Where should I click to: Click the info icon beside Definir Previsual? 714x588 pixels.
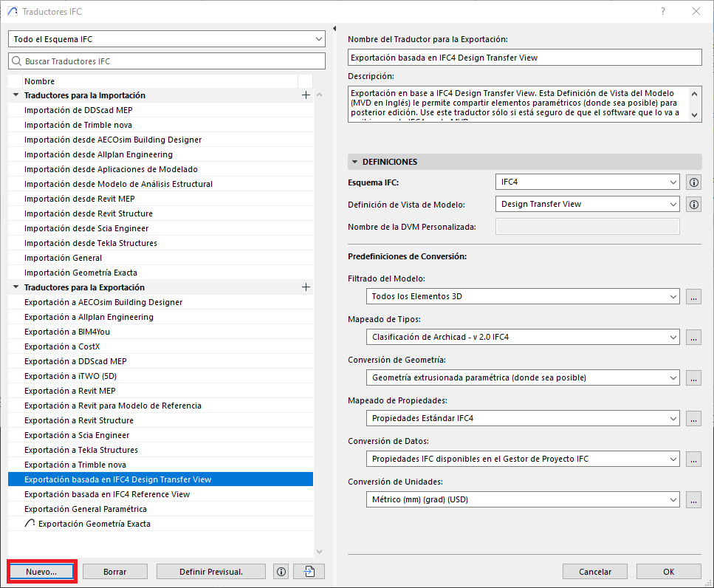coord(280,572)
